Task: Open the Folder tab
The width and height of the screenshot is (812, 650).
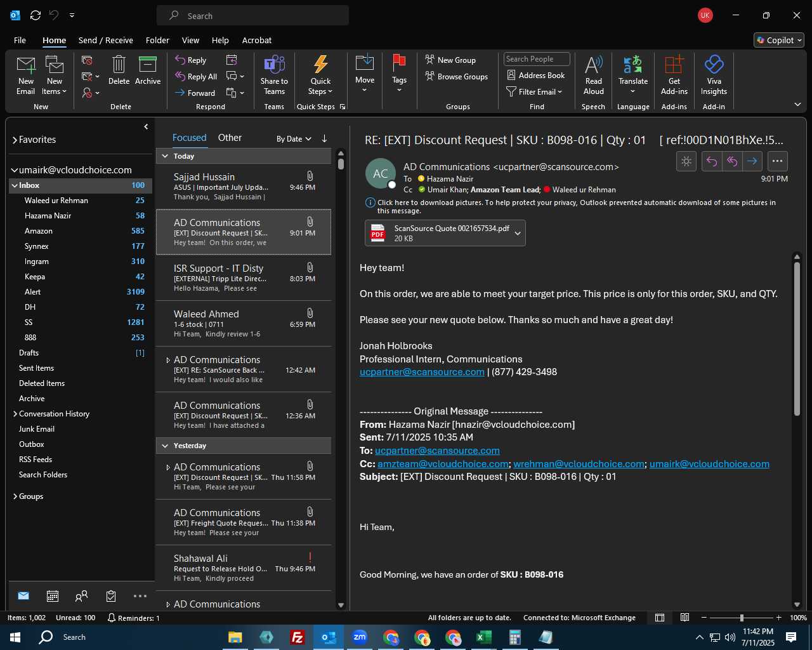Action: pyautogui.click(x=157, y=40)
